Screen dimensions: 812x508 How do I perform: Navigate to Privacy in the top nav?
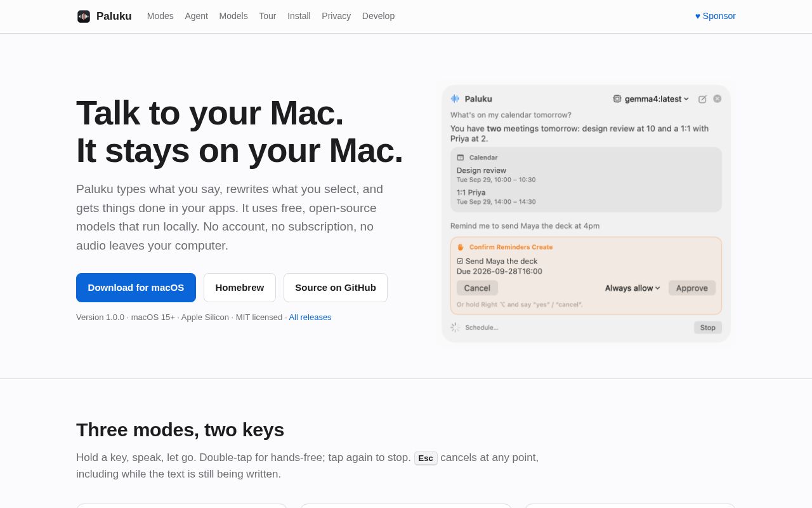336,16
